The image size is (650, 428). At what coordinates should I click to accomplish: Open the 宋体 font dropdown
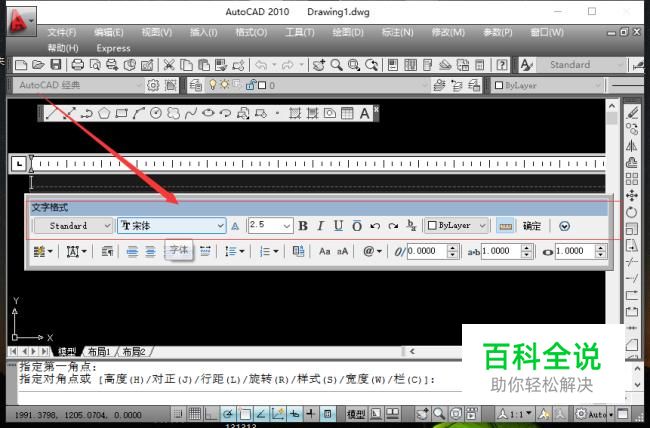tap(221, 226)
